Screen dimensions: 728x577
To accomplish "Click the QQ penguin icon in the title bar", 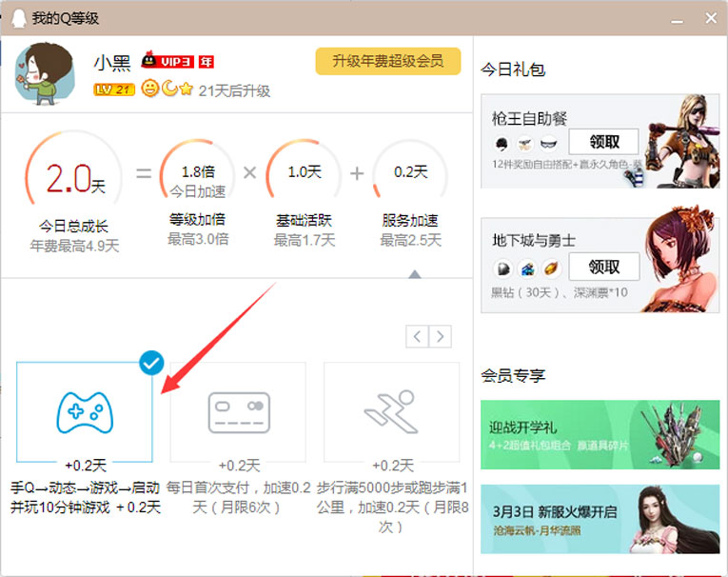I will [x=19, y=19].
